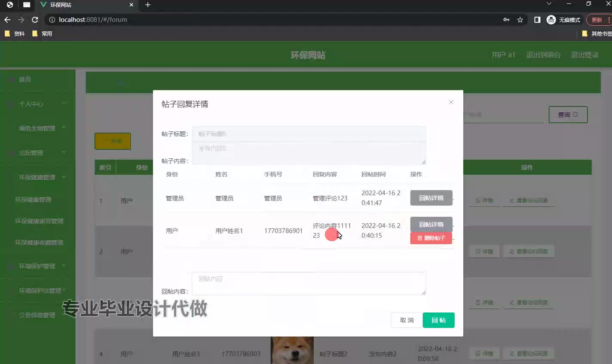
Task: Click the 取消 button in the dialog
Action: click(x=407, y=320)
